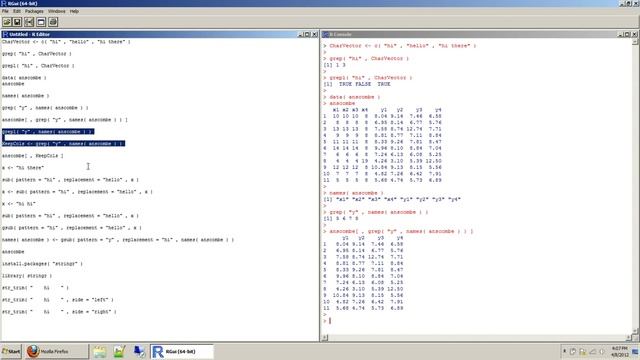Click console command 'names( anscombe )'

pos(356,193)
